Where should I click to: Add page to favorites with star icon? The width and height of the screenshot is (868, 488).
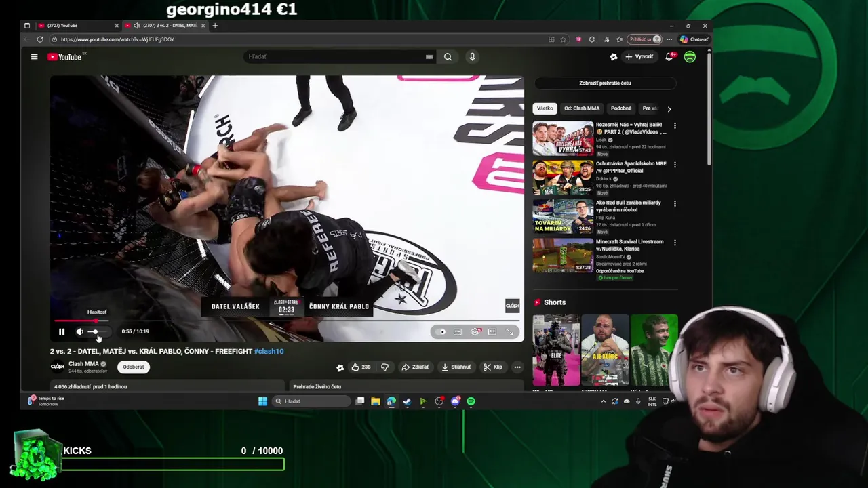563,39
